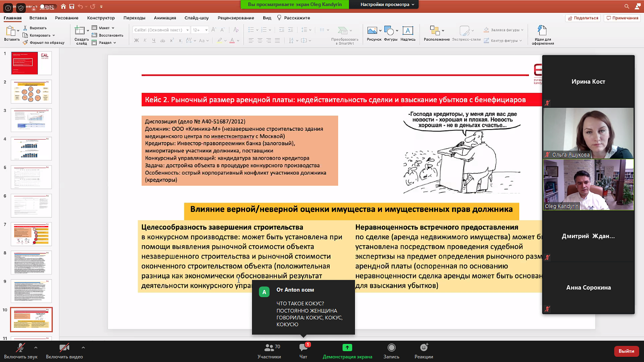Click the Comments (Примечания) button
The height and width of the screenshot is (362, 644).
(623, 18)
